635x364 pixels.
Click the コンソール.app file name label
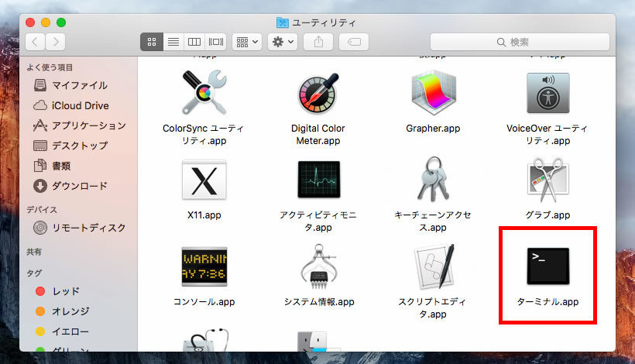click(204, 301)
